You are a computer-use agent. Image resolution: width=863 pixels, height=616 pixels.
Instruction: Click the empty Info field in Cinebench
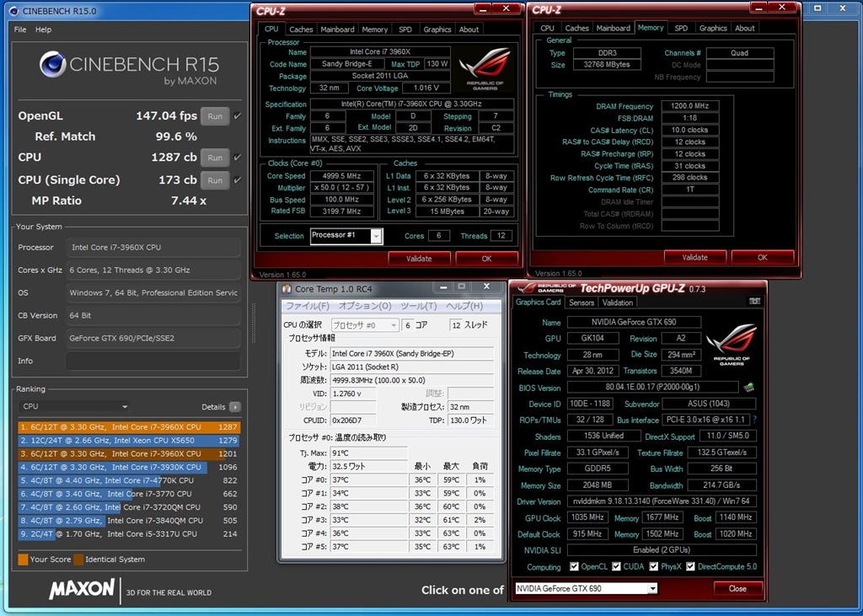(153, 362)
